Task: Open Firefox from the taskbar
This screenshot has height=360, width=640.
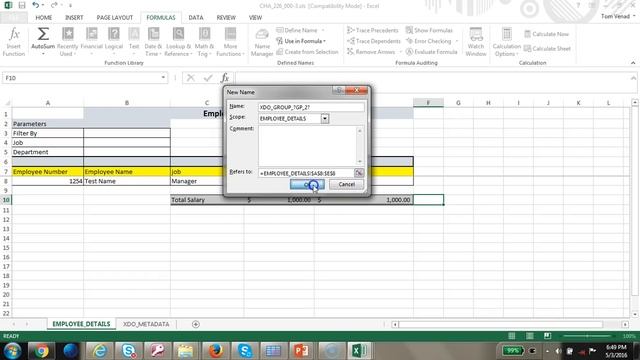Action: (x=216, y=351)
